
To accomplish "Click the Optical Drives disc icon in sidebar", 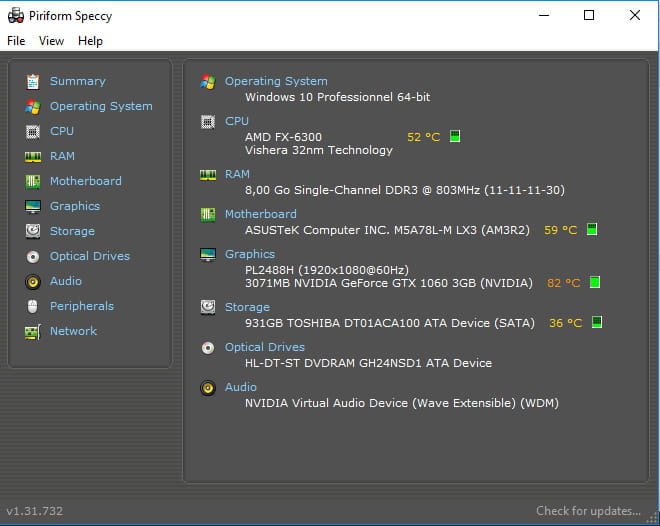I will coord(33,256).
